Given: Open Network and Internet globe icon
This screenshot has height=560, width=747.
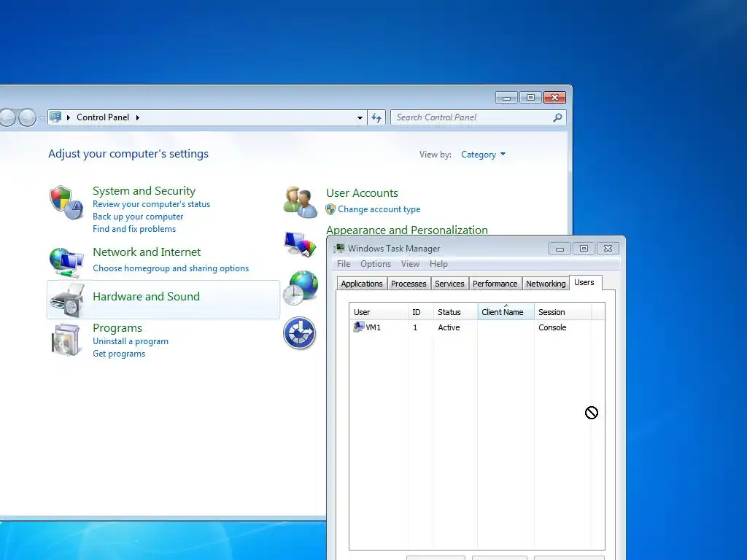Looking at the screenshot, I should 66,262.
